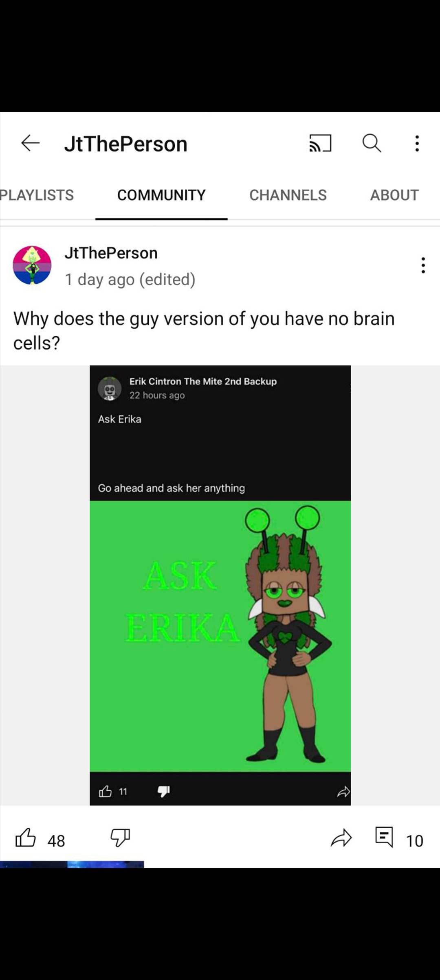Viewport: 440px width, 980px height.
Task: Tap the comment count 10
Action: tap(414, 841)
